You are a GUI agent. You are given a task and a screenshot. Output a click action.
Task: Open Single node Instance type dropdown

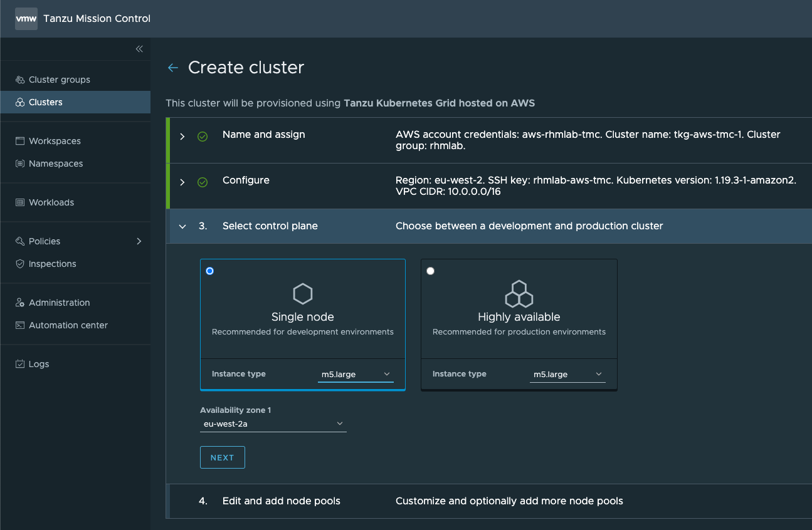(356, 375)
